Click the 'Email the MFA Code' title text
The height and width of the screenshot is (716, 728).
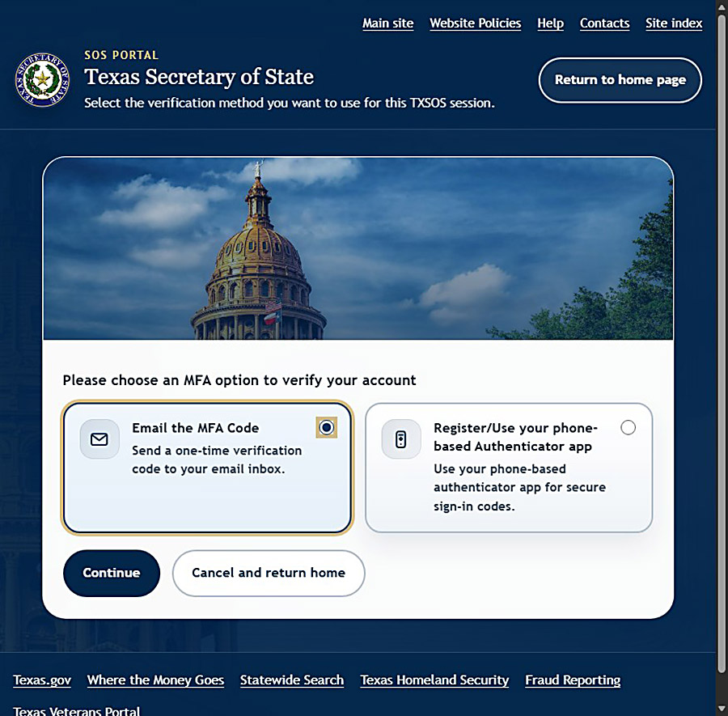(196, 428)
